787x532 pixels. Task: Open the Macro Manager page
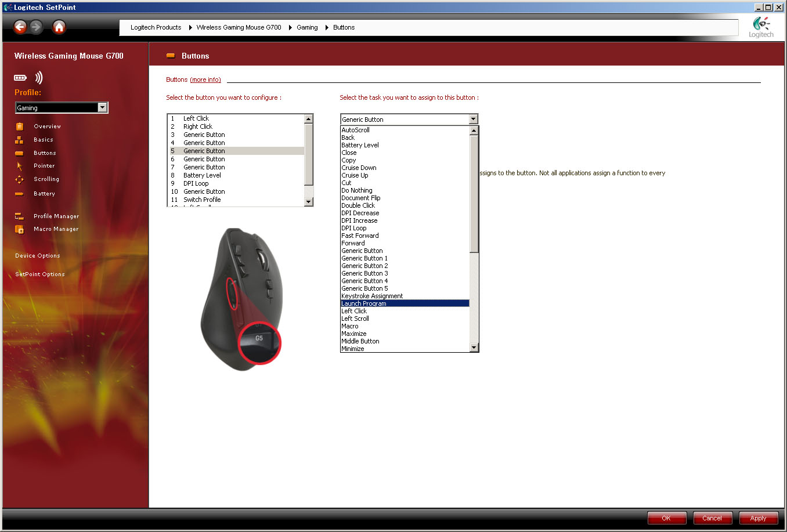point(56,229)
